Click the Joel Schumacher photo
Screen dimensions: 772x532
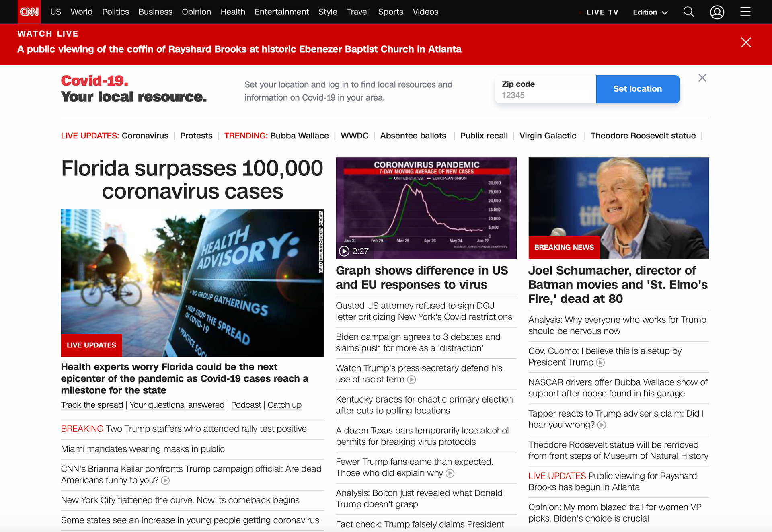[618, 208]
